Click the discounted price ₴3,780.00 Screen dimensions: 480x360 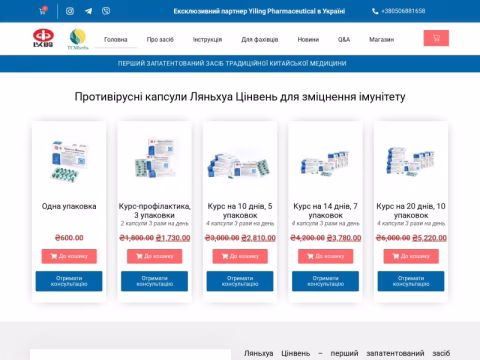pos(344,238)
